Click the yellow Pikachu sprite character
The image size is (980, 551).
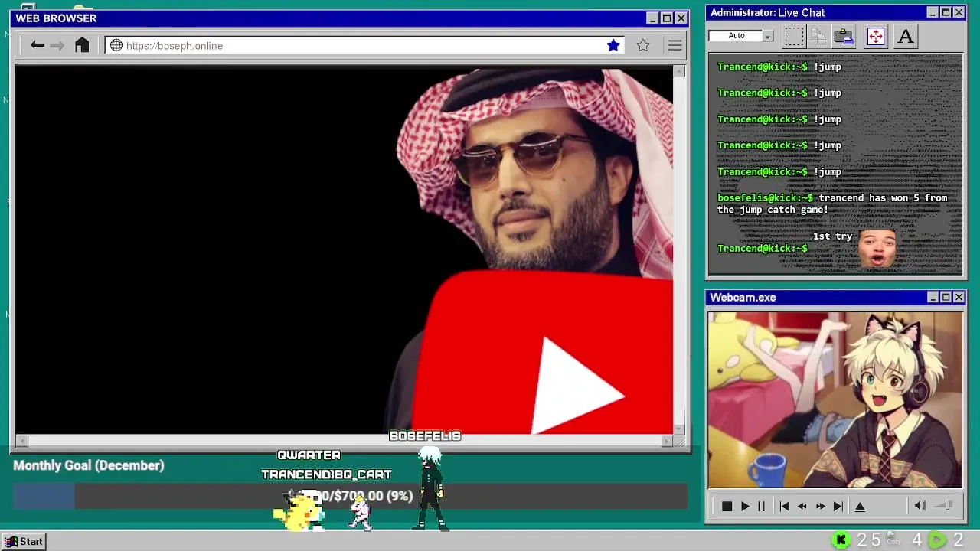click(298, 511)
